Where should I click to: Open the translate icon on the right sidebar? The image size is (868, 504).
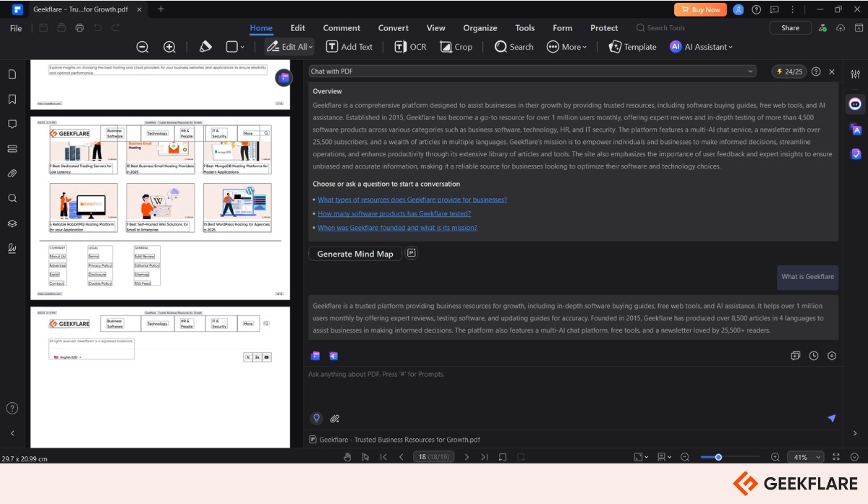[x=856, y=129]
